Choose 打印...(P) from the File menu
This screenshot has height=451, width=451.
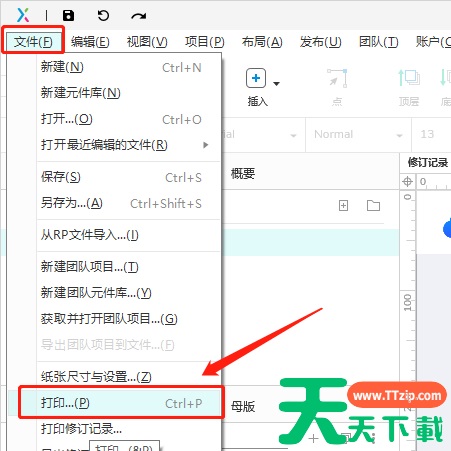[121, 403]
